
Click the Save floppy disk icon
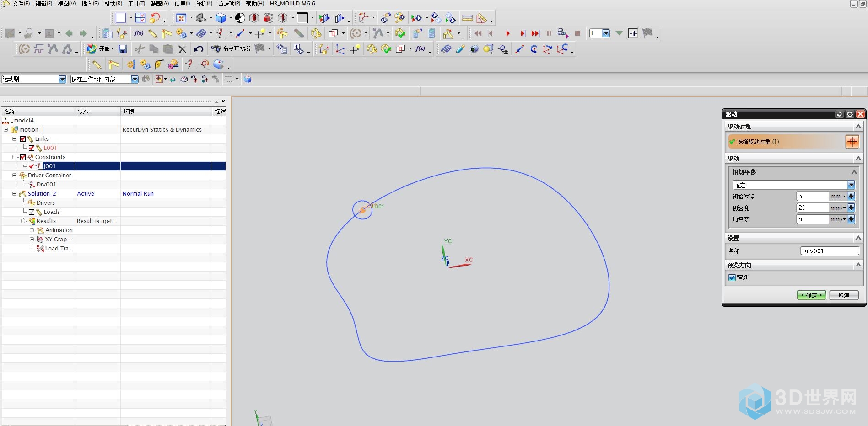tap(123, 49)
